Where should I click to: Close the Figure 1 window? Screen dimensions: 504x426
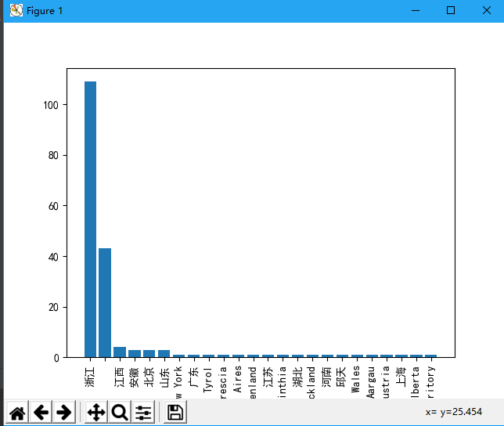click(x=487, y=11)
